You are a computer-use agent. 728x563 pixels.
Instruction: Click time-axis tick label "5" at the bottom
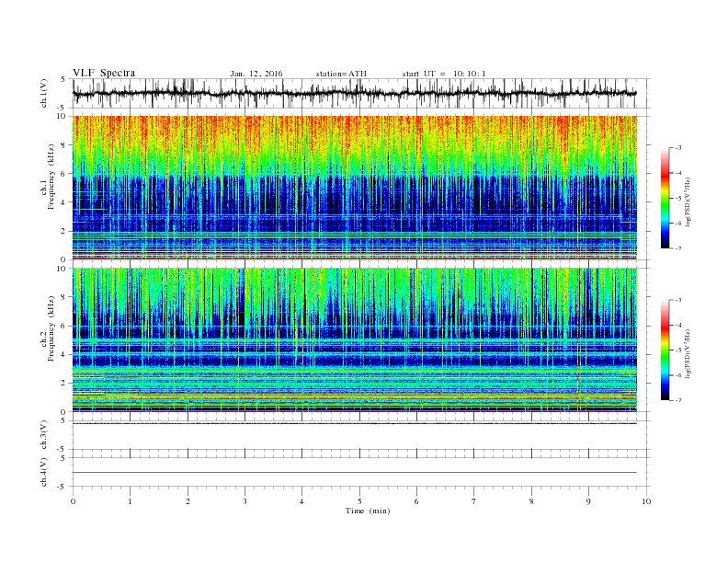tap(359, 501)
